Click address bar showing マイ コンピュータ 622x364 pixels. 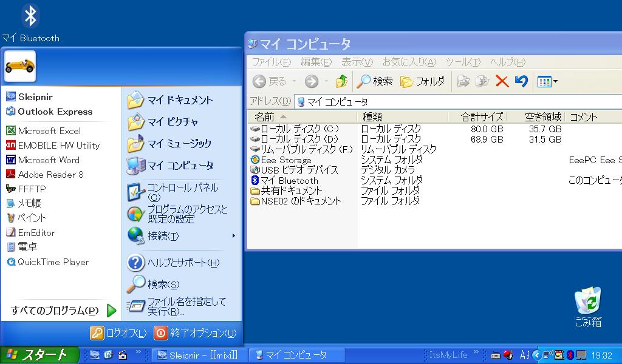pyautogui.click(x=458, y=102)
